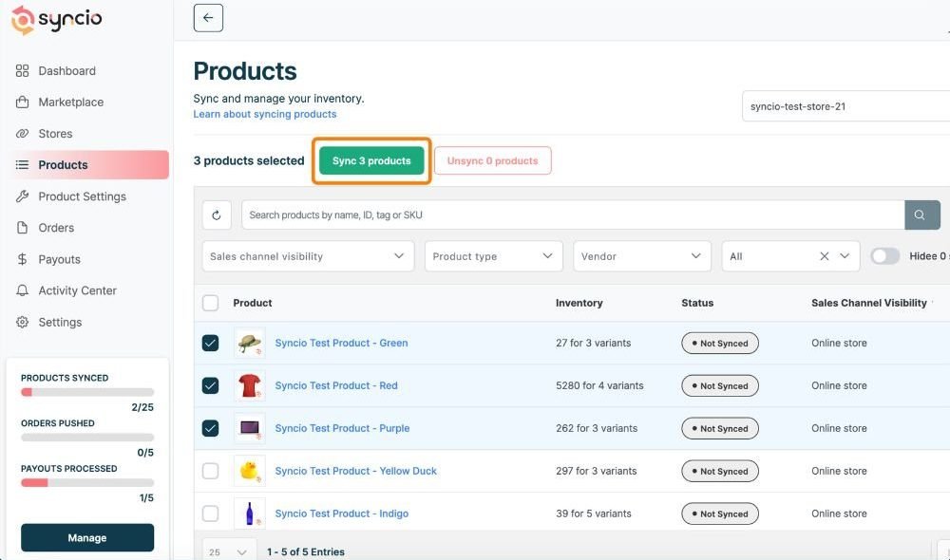Click the Settings gear icon
This screenshot has height=560, width=950.
pyautogui.click(x=23, y=322)
